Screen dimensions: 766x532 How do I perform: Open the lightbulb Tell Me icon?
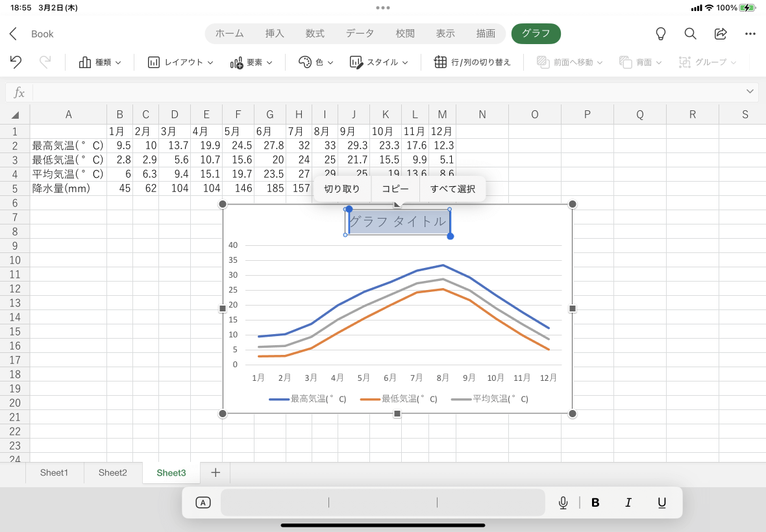click(660, 34)
